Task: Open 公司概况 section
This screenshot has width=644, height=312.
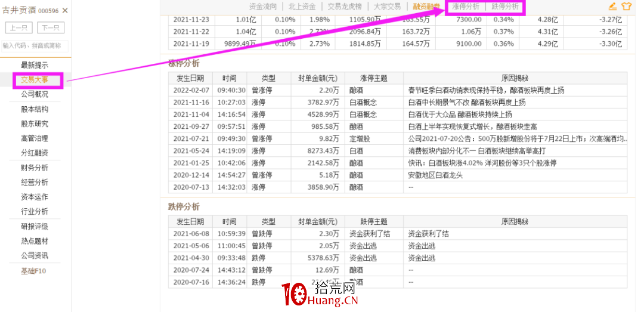Action: click(35, 94)
